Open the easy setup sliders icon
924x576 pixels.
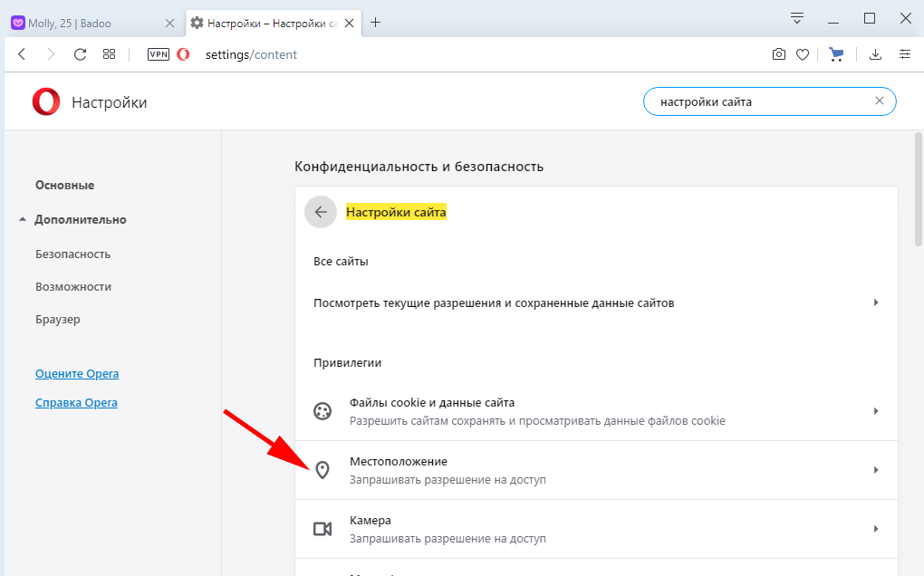pyautogui.click(x=905, y=54)
